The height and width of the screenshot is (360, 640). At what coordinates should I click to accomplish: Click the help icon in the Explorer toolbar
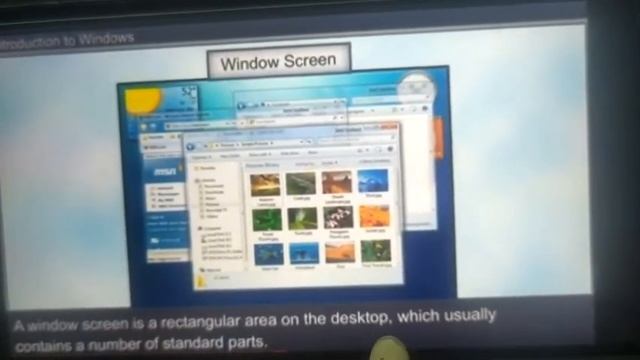(x=389, y=150)
